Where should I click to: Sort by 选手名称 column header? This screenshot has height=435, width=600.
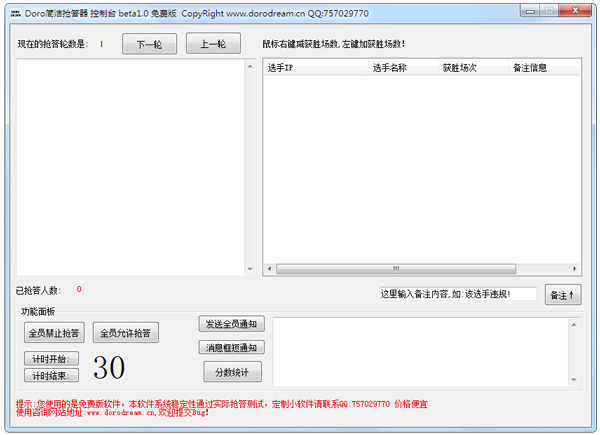coord(403,68)
